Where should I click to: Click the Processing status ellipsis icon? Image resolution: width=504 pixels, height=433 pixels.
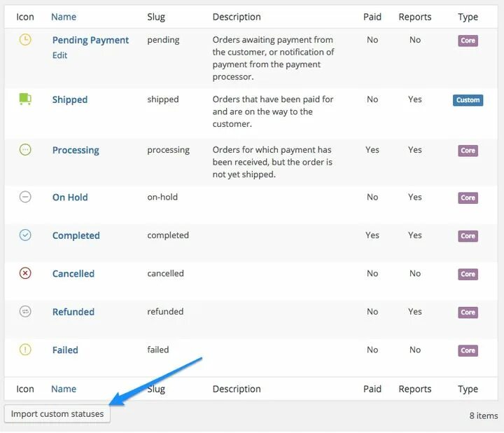click(x=25, y=149)
